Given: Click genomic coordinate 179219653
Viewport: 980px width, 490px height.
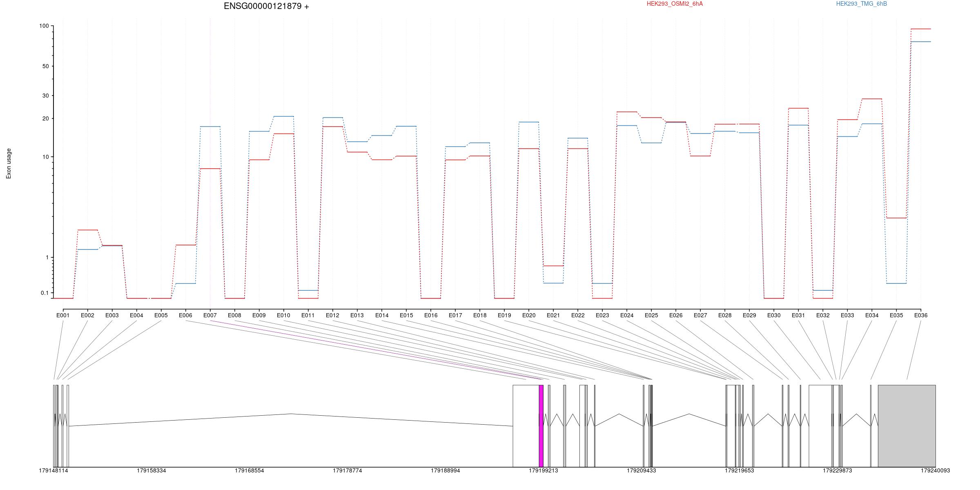Looking at the screenshot, I should coord(739,471).
